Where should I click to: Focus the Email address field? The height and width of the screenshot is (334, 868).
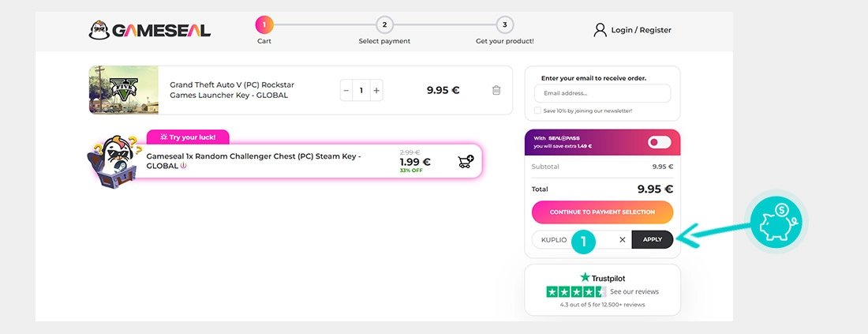[602, 94]
